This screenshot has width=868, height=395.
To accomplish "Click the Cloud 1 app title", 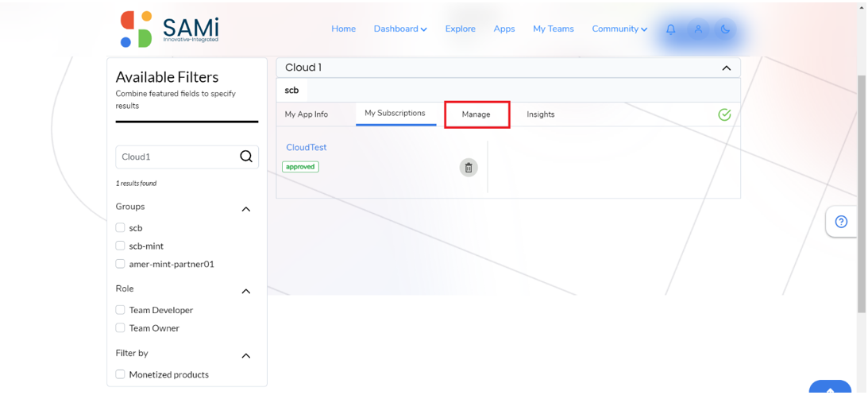I will point(303,68).
